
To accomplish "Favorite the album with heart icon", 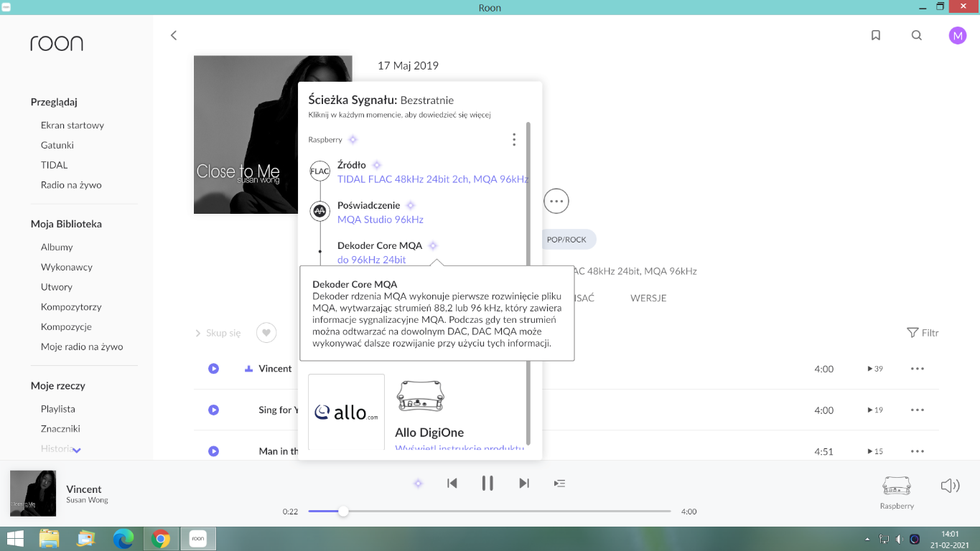I will click(266, 333).
